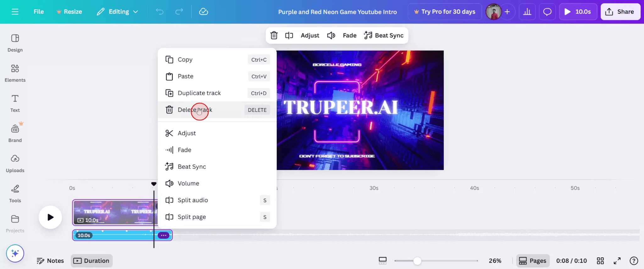Click the Share button
Screen dimensions: 644x269
620,12
